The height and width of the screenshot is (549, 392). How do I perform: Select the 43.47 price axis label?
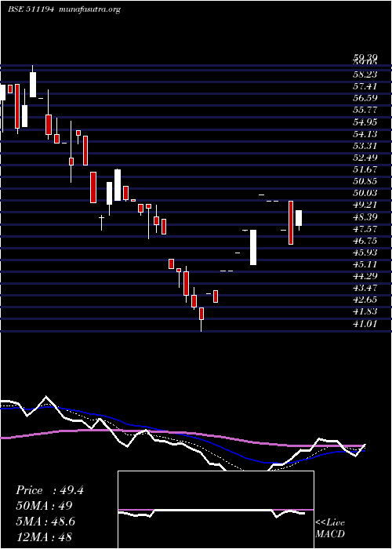click(x=365, y=289)
